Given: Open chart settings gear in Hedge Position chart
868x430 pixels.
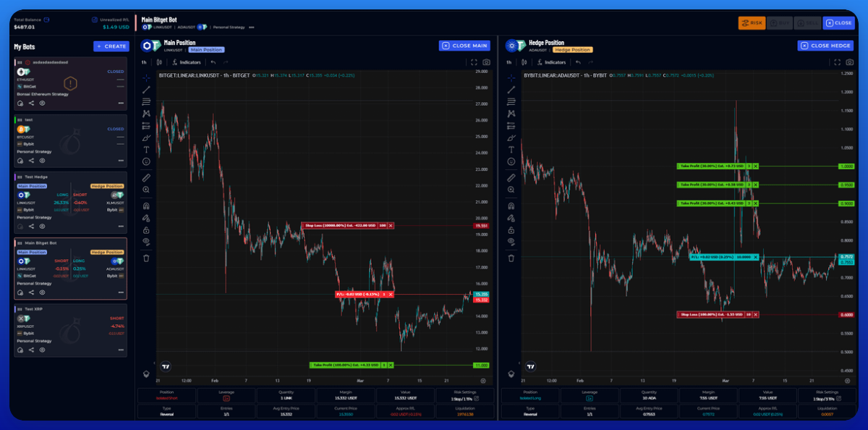Looking at the screenshot, I should coord(848,380).
